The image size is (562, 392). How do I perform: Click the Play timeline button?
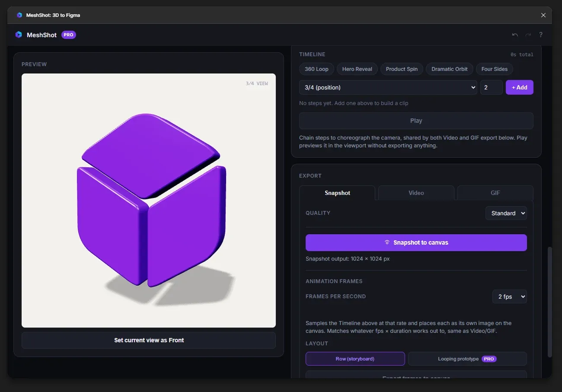point(416,121)
